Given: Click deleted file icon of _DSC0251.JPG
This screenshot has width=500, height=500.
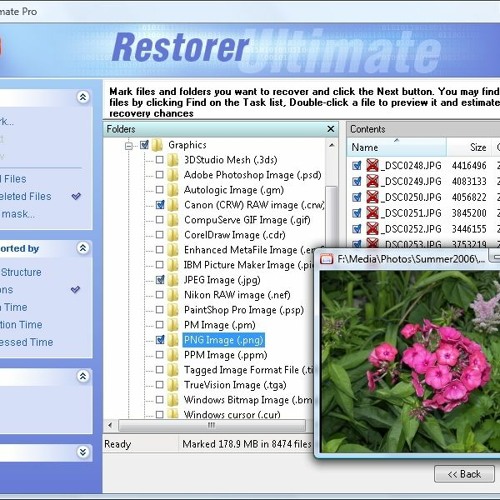Looking at the screenshot, I should coord(372,213).
